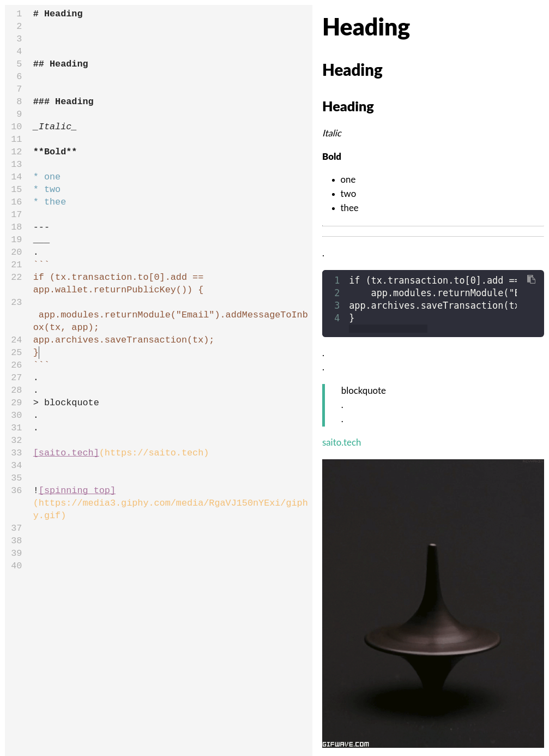This screenshot has width=549, height=756.
Task: Click the 'two' bullet item in preview
Action: point(348,194)
